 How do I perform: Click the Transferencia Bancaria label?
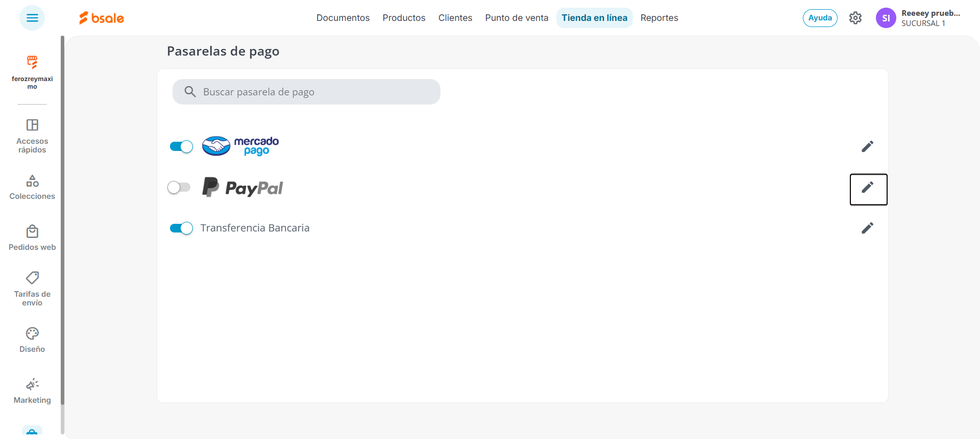(x=255, y=228)
